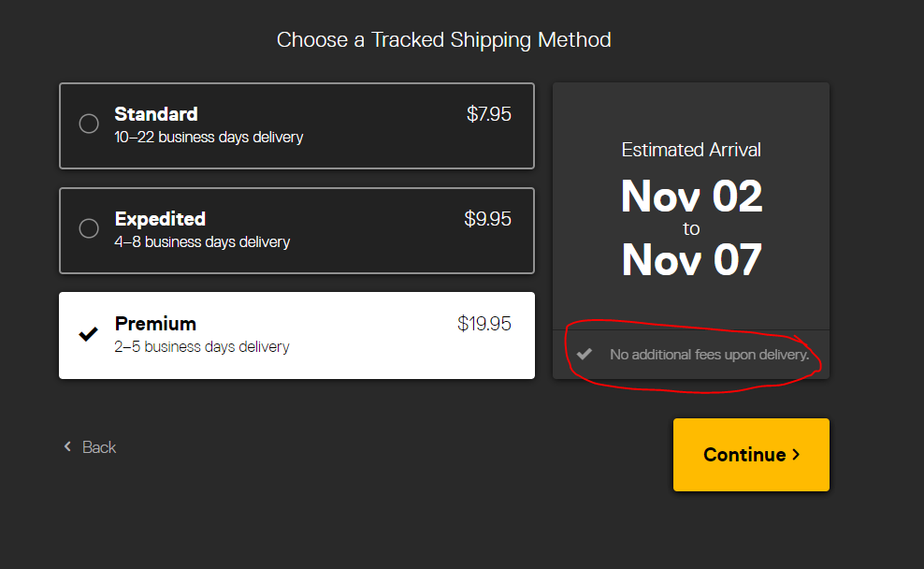The image size is (924, 569).
Task: Click the gray checkmark beside no additional fees
Action: click(585, 354)
